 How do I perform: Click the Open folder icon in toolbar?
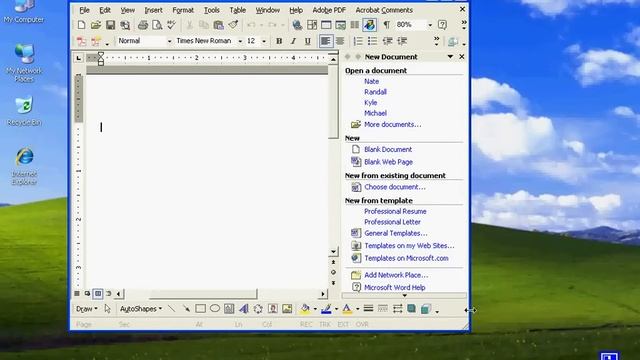click(96, 25)
